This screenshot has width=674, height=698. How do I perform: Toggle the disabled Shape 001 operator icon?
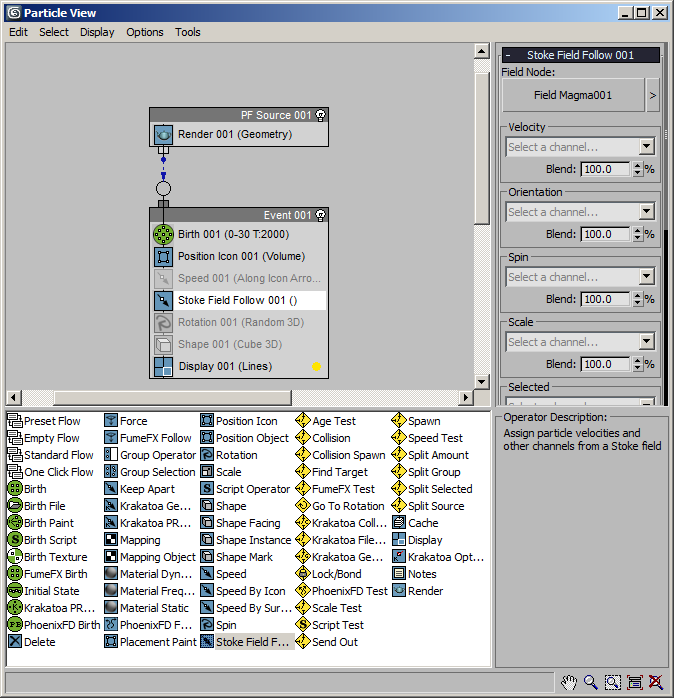163,345
